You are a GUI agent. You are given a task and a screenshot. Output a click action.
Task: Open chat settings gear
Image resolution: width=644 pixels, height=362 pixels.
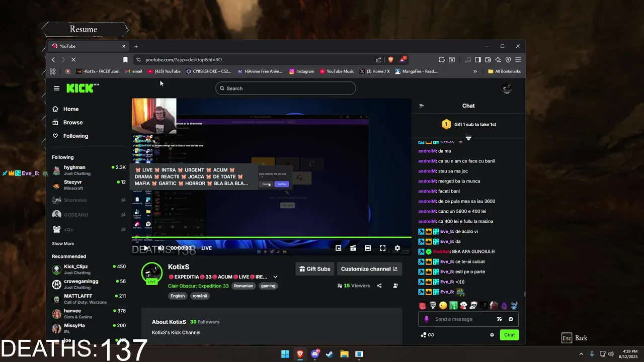point(492,335)
